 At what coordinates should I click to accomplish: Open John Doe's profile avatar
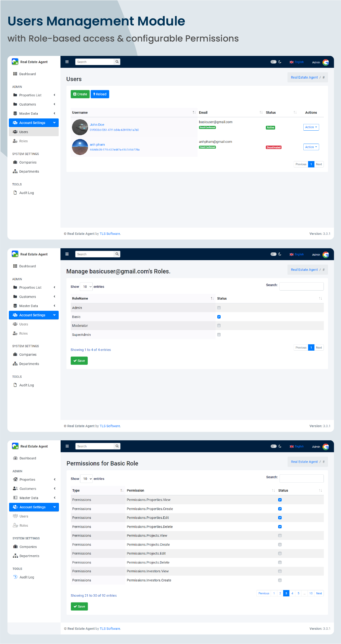(x=80, y=127)
